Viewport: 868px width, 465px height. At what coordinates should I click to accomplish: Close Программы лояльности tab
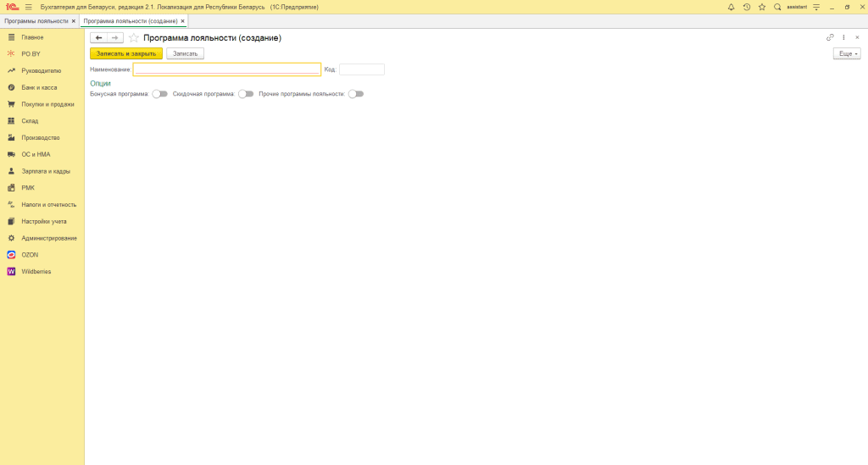(x=74, y=21)
